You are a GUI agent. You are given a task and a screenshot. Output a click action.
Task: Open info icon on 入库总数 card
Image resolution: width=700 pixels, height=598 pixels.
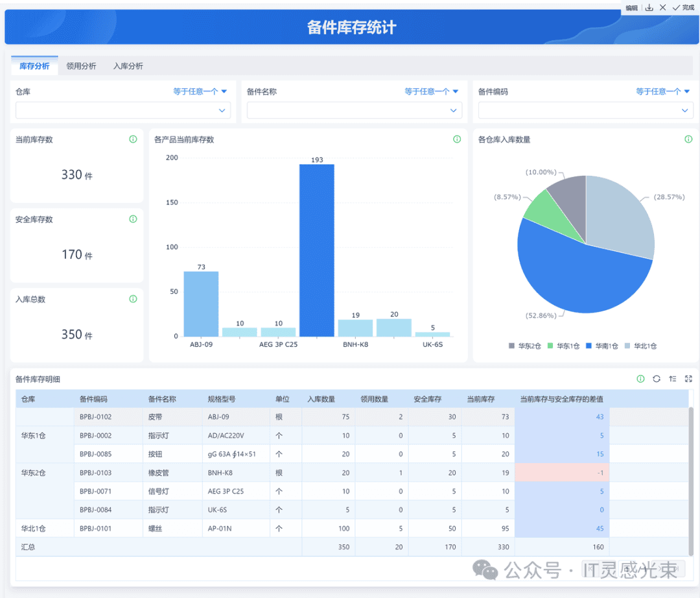(x=133, y=299)
